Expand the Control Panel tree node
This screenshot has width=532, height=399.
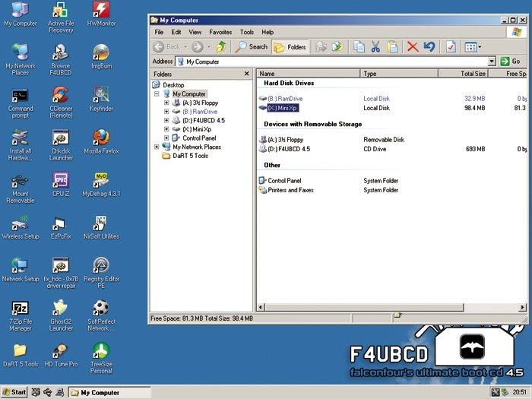coord(166,138)
